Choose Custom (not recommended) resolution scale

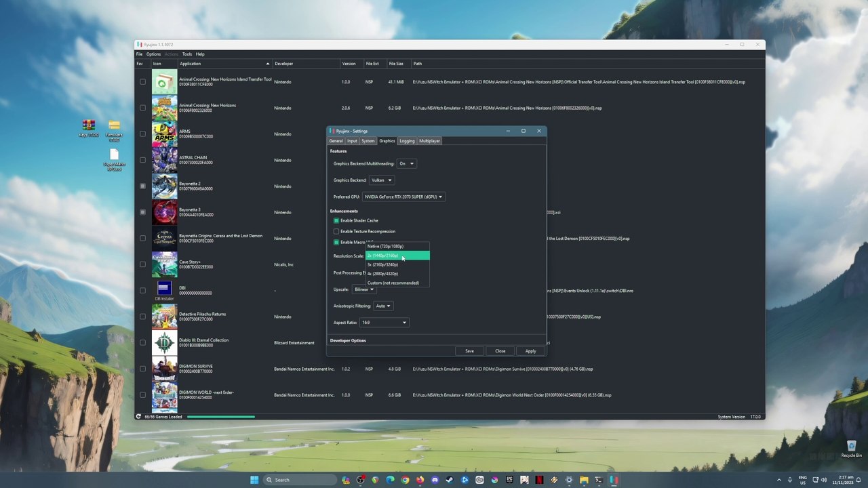pos(397,283)
